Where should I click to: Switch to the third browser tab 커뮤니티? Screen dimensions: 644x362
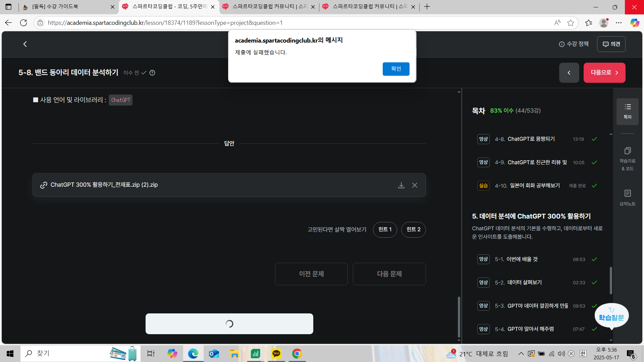(x=268, y=7)
